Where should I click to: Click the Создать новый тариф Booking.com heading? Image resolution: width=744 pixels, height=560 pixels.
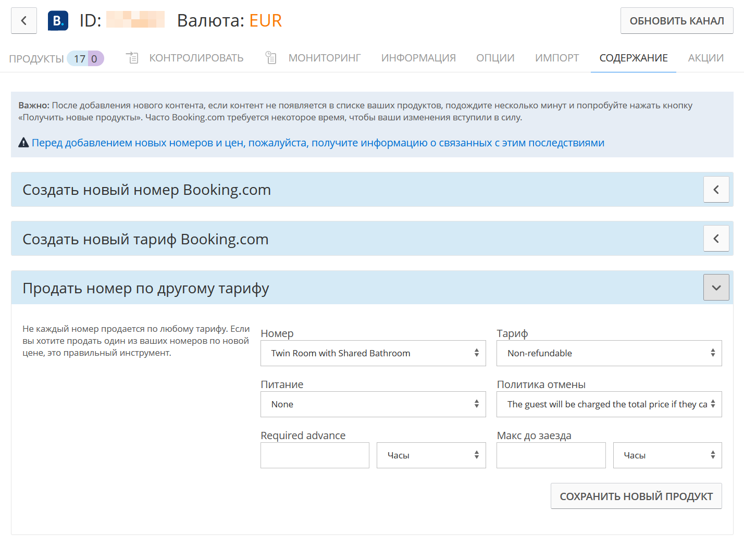click(x=145, y=239)
